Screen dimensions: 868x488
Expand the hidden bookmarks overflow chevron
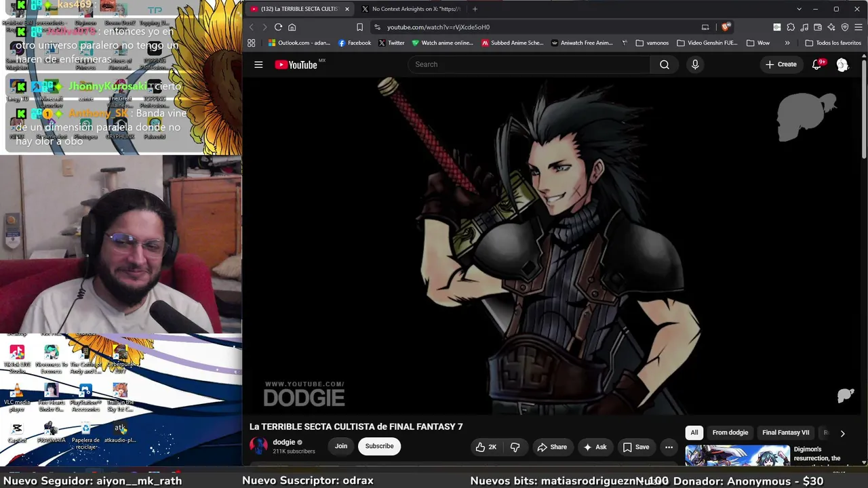787,43
